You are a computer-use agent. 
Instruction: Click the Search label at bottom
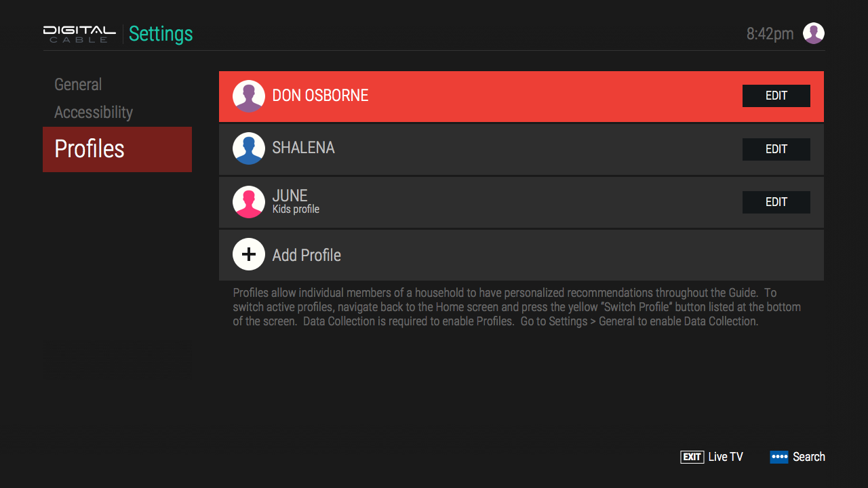809,457
